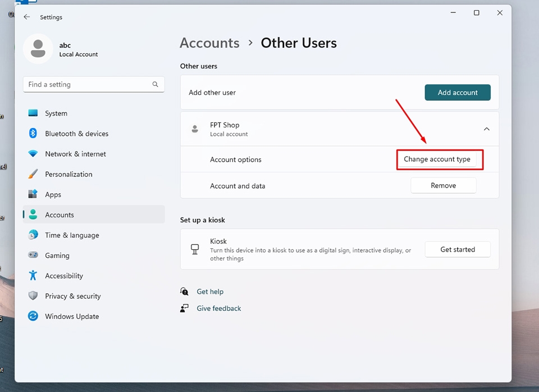This screenshot has height=392, width=539.
Task: Go back using the Settings back arrow
Action: [27, 17]
